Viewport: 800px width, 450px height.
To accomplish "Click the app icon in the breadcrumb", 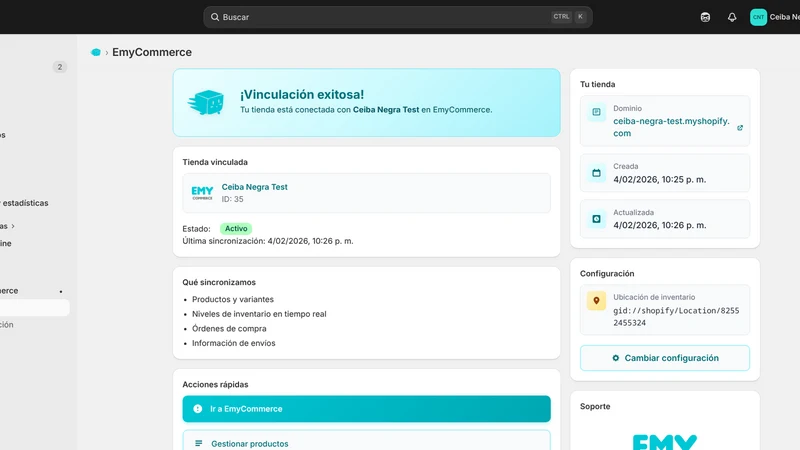I will (x=95, y=52).
